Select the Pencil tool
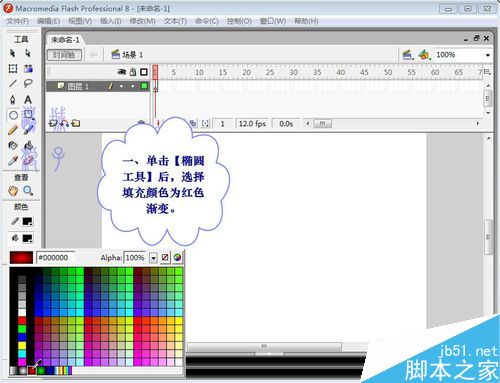Image resolution: width=500 pixels, height=383 pixels. (13, 130)
